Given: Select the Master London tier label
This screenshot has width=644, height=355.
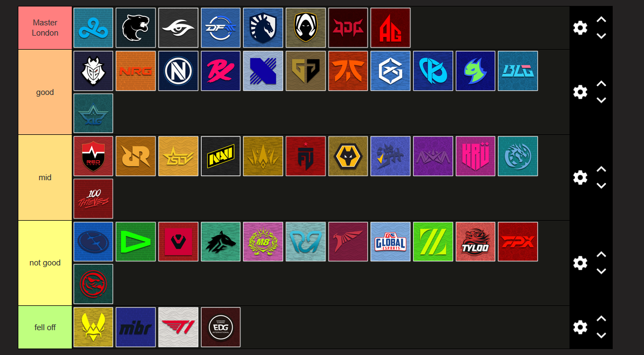Looking at the screenshot, I should (x=45, y=28).
